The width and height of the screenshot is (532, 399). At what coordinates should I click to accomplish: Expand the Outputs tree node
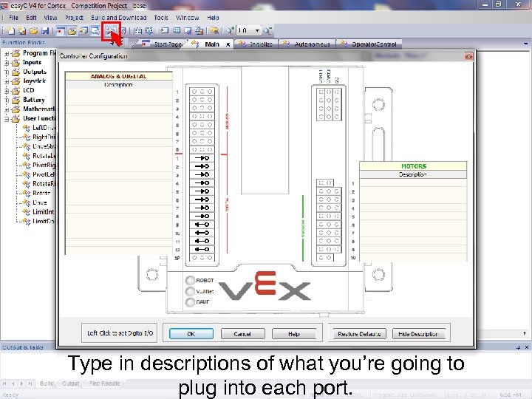pos(7,72)
